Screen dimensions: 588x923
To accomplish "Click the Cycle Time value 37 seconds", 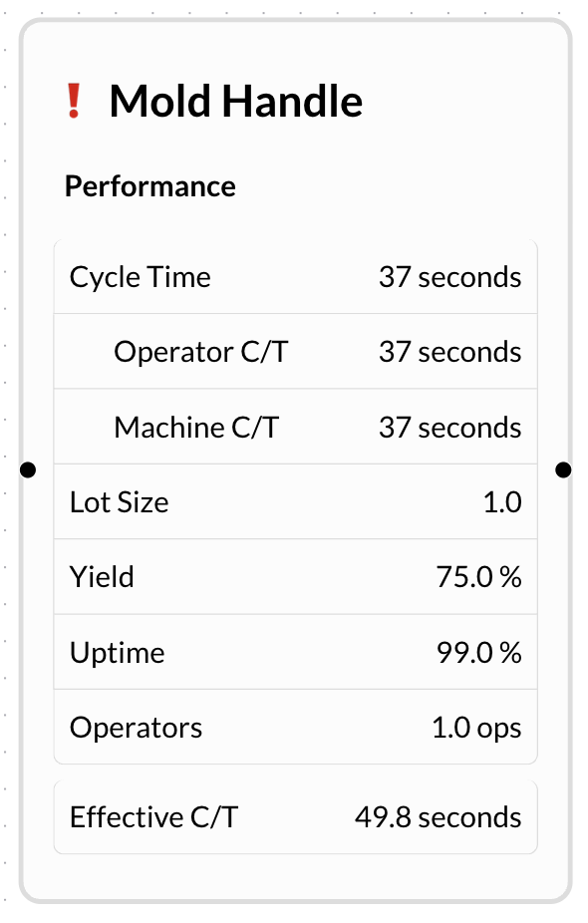I will [449, 277].
